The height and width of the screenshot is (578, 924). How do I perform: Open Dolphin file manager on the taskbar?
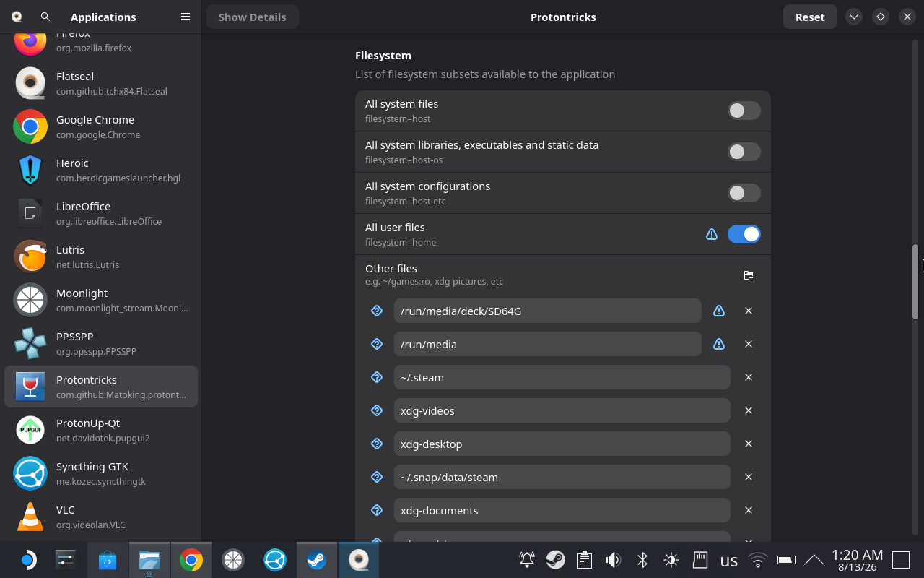click(149, 560)
